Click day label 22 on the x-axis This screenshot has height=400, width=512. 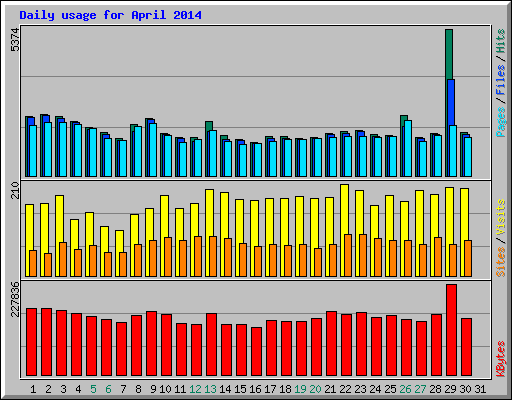(345, 389)
